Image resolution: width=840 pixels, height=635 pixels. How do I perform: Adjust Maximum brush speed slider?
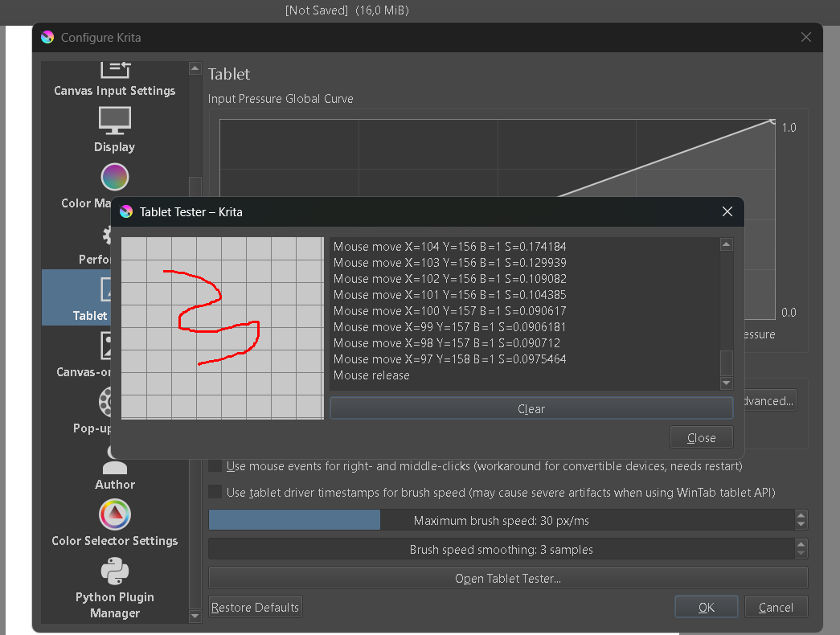(502, 520)
